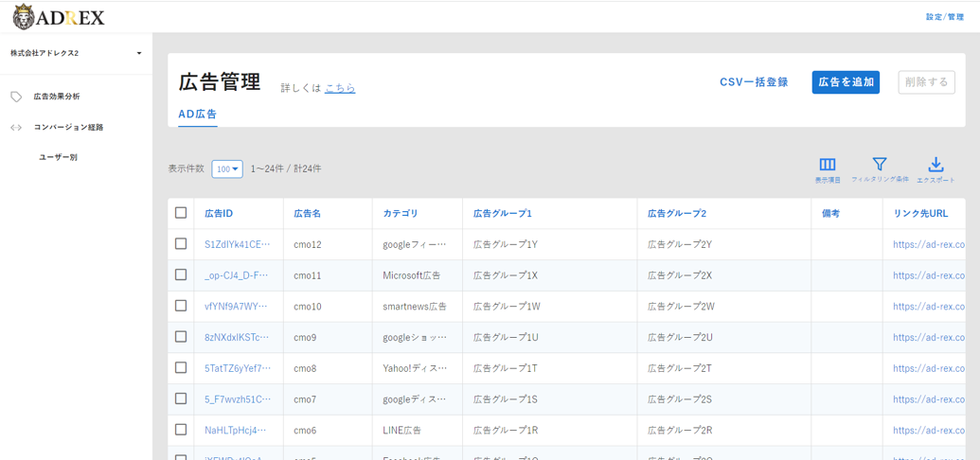Click the LINE広告 category cell

[x=401, y=430]
